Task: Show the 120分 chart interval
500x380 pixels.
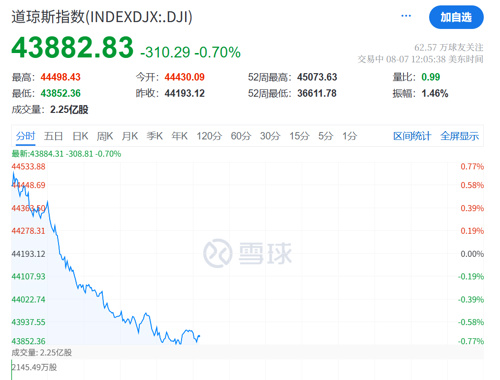Action: pos(209,136)
